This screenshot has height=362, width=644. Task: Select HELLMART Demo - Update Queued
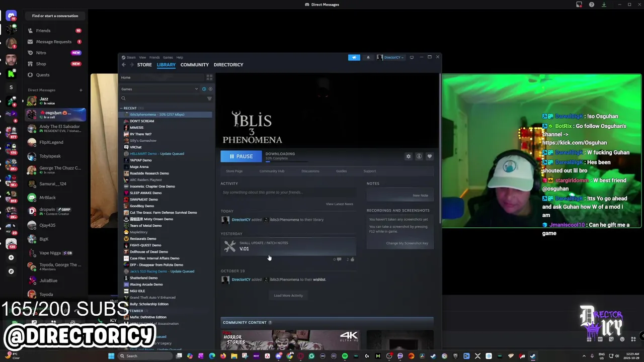(156, 154)
